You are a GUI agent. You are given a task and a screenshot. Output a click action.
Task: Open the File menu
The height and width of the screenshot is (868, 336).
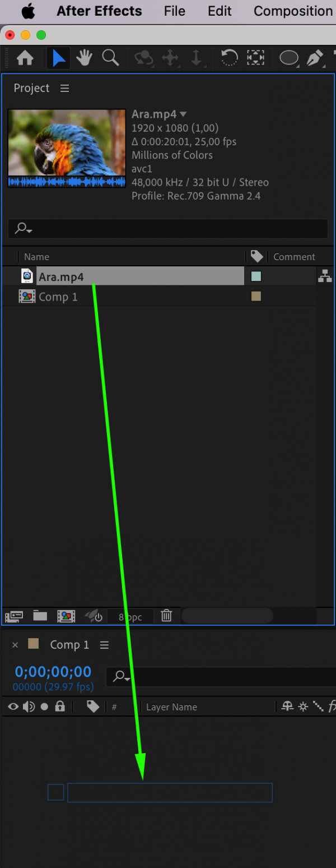click(175, 11)
